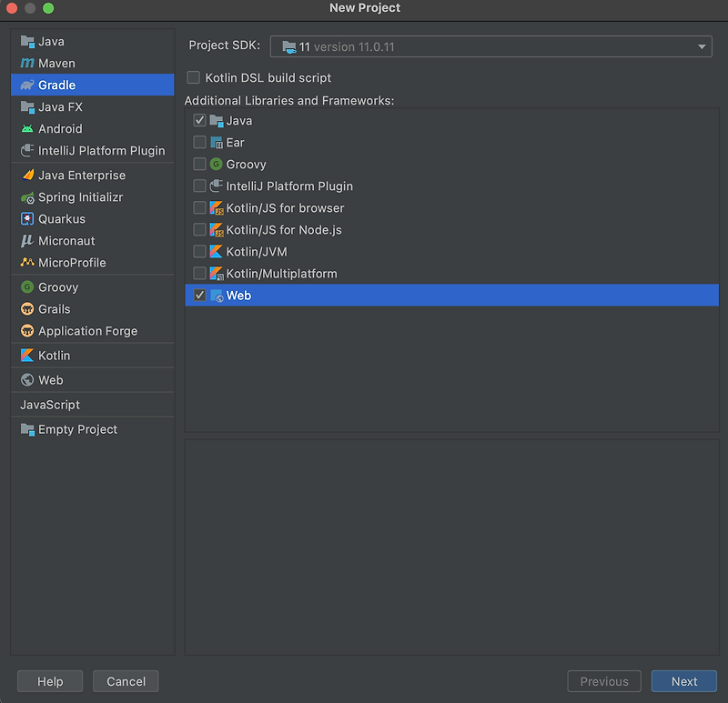728x703 pixels.
Task: Click the Web framework icon in the frameworks list
Action: click(x=217, y=296)
